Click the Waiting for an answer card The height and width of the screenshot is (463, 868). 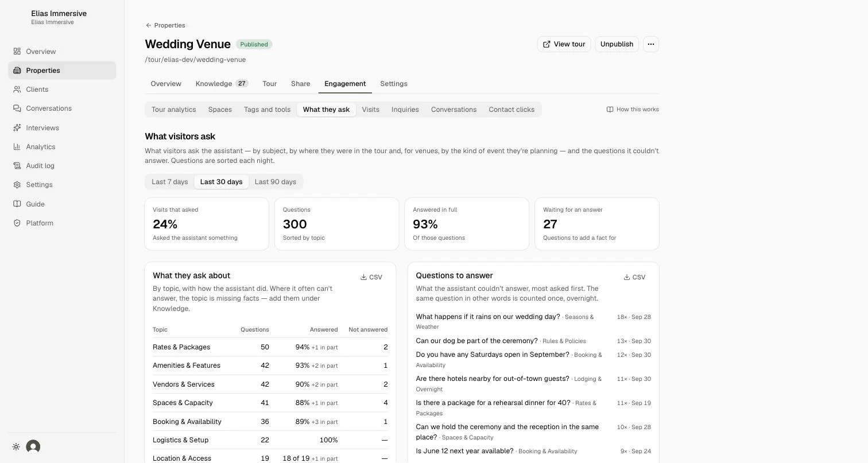[597, 224]
